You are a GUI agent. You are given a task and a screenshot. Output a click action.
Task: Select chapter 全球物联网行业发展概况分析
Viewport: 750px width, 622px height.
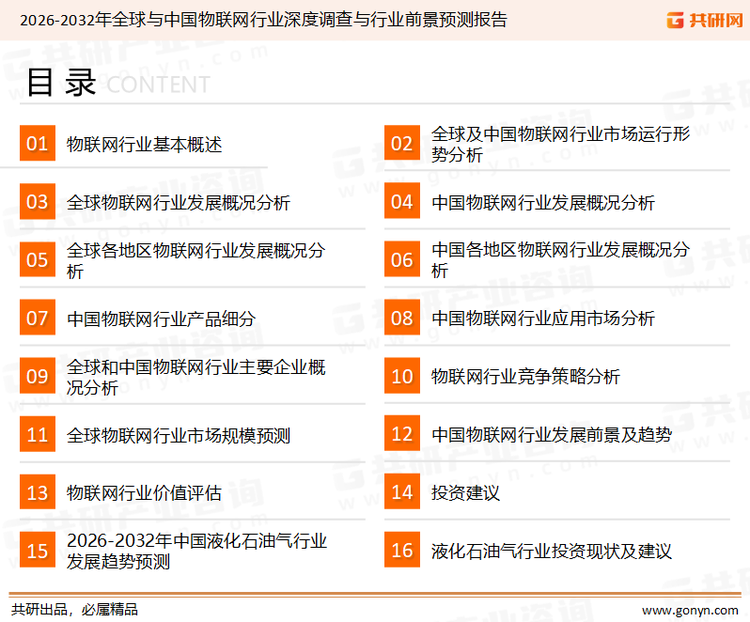[178, 202]
